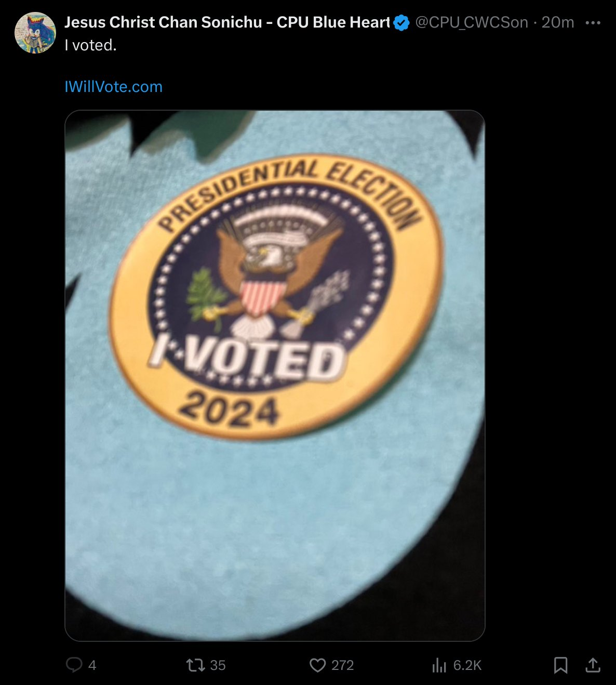View analytics via the bar chart icon
This screenshot has width=616, height=685.
pos(439,665)
